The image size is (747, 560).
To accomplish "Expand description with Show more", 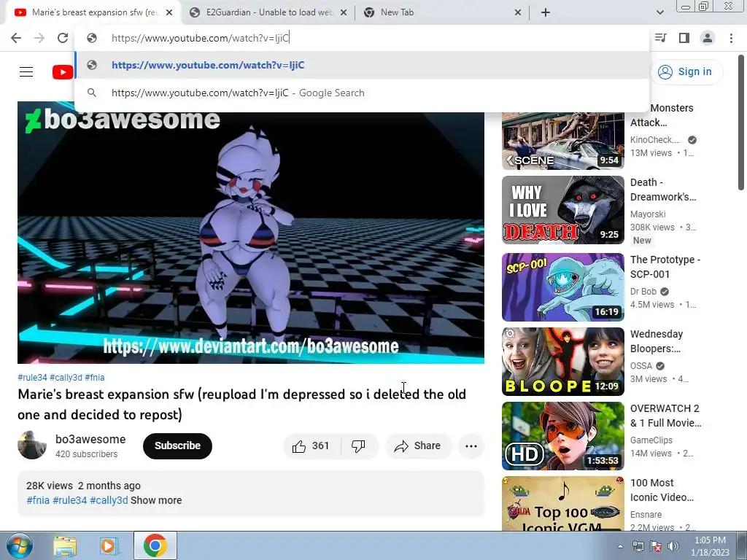I will point(156,500).
